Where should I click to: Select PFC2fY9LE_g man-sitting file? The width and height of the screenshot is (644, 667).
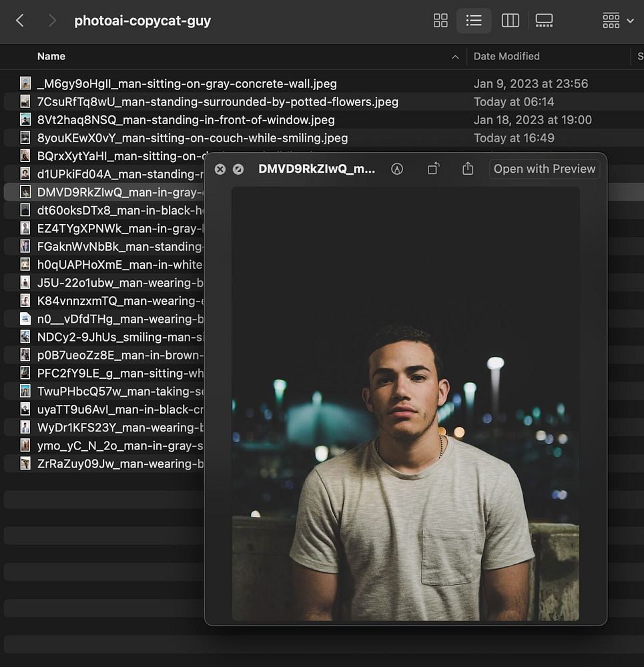click(104, 373)
